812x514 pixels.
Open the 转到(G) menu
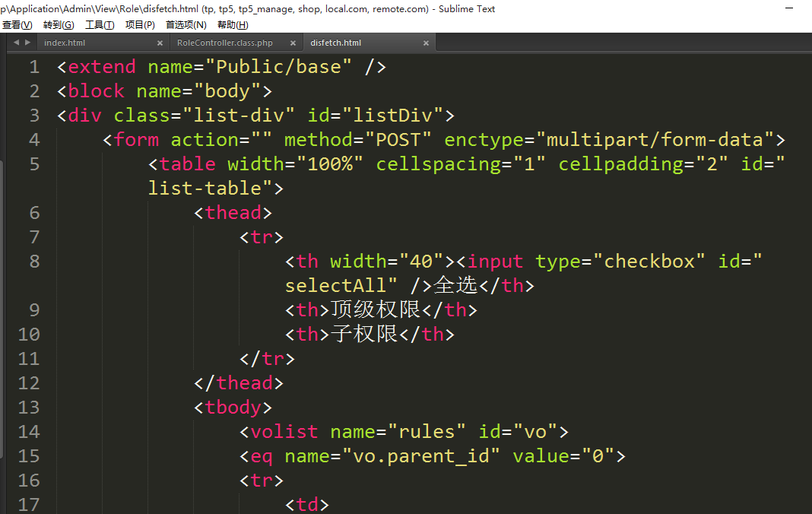(x=59, y=25)
